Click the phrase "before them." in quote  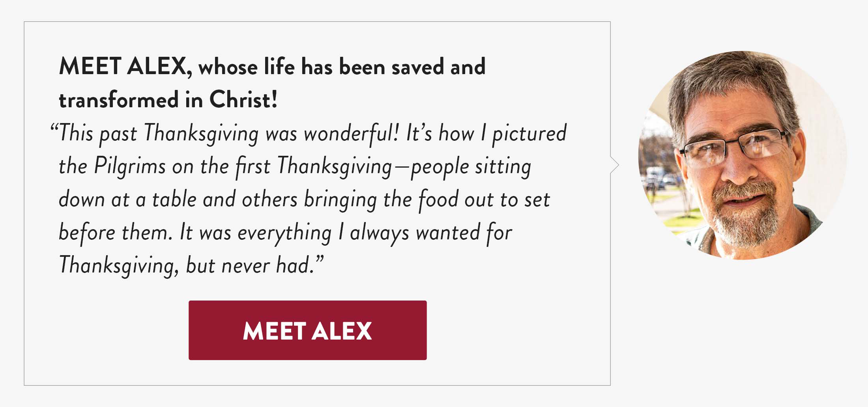point(116,232)
